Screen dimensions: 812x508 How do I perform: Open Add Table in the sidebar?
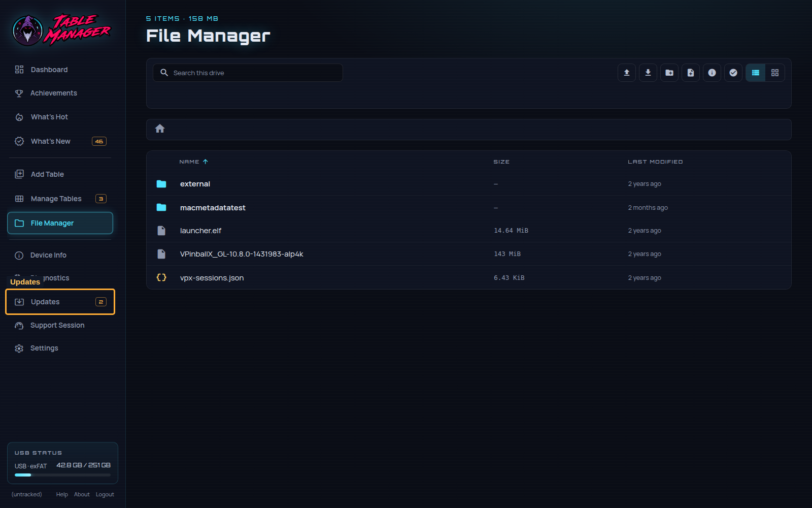click(60, 174)
